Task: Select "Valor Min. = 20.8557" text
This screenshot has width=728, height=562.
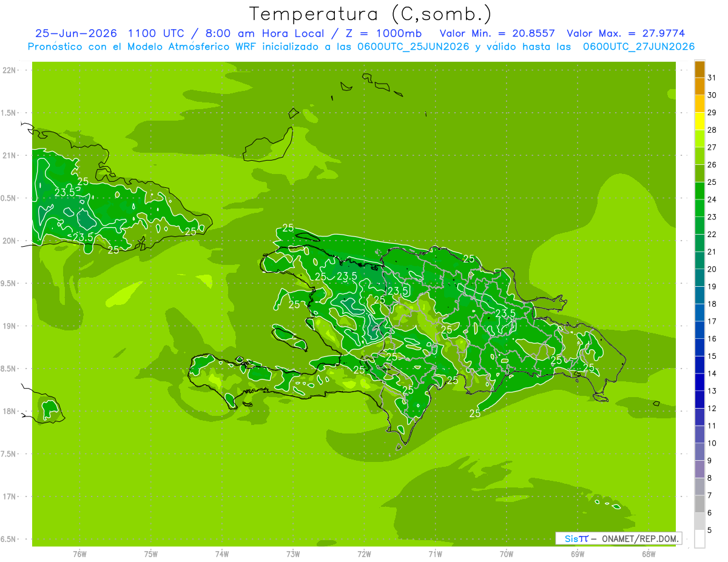Action: pos(497,33)
